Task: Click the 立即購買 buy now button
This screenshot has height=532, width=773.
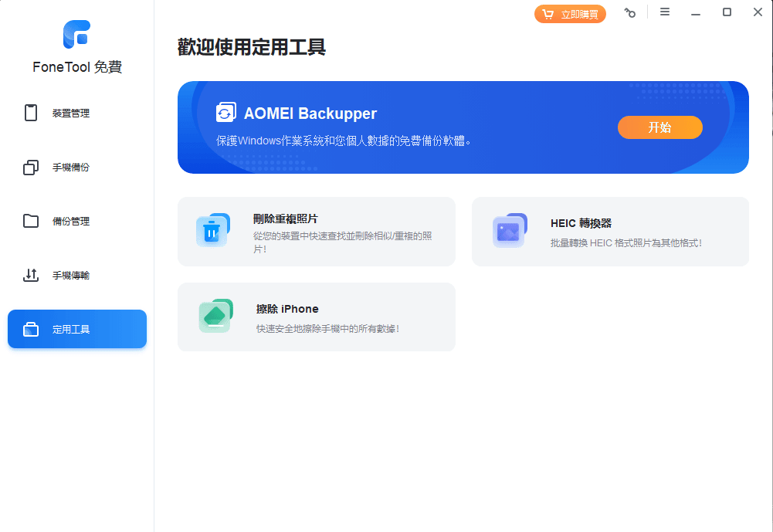Action: 570,15
